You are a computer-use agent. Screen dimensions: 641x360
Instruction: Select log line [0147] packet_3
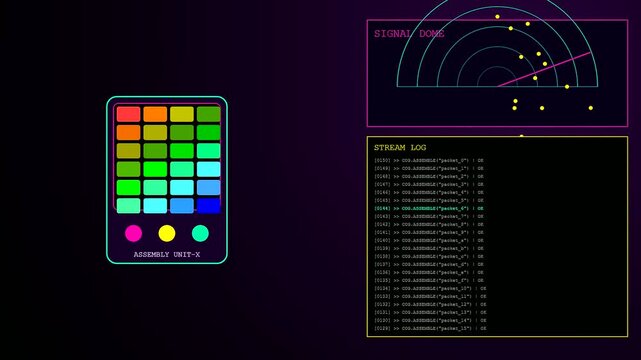(x=429, y=184)
